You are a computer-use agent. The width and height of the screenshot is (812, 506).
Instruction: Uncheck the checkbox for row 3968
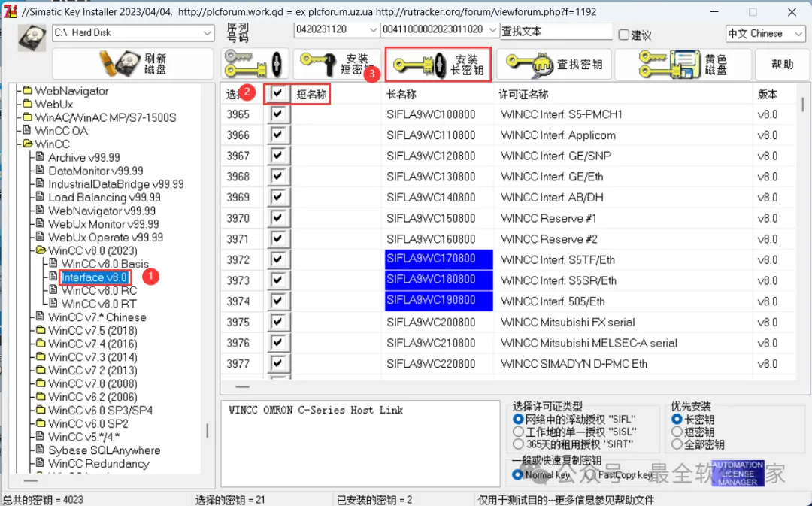[277, 176]
